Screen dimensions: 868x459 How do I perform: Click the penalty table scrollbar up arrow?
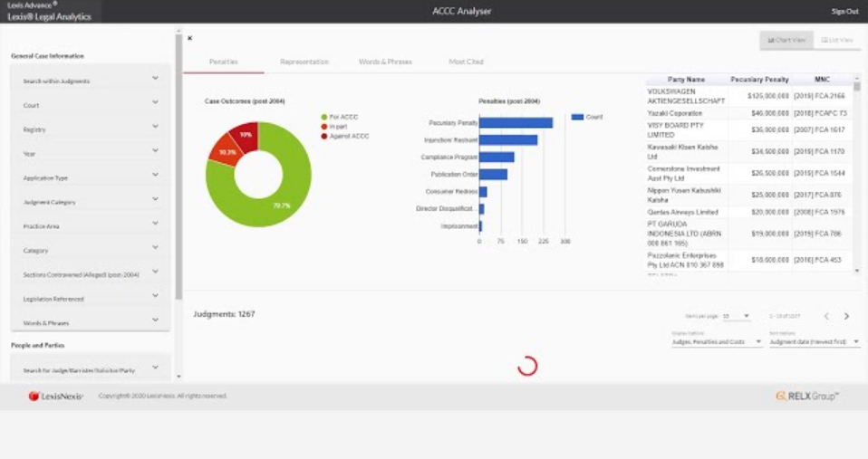tap(857, 78)
